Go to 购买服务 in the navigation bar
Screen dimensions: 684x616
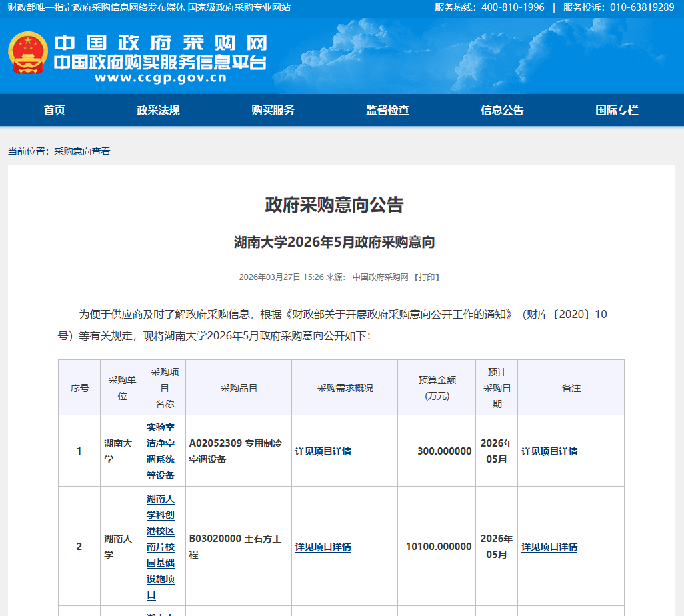coord(273,110)
